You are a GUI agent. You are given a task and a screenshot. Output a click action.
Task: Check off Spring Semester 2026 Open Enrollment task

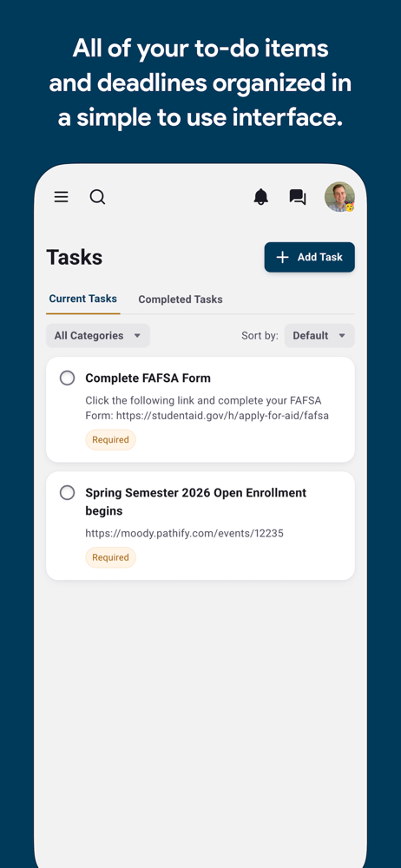click(67, 493)
